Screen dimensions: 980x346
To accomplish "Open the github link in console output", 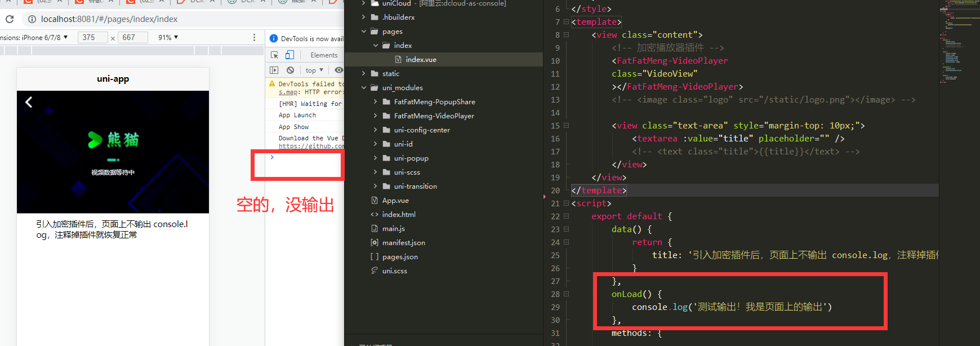I will (311, 146).
